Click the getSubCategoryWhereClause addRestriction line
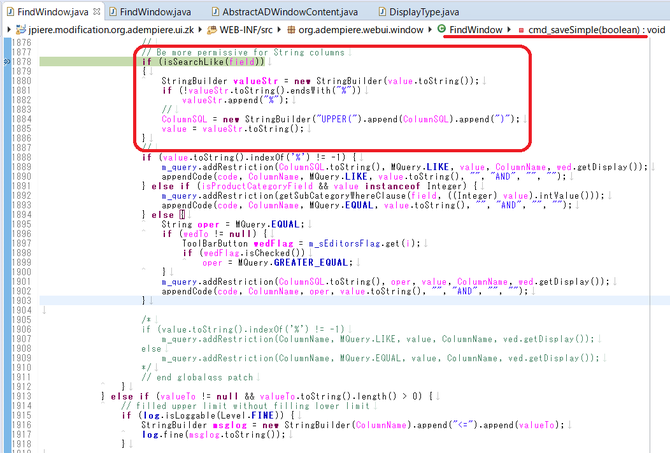670x453 pixels. [x=382, y=196]
